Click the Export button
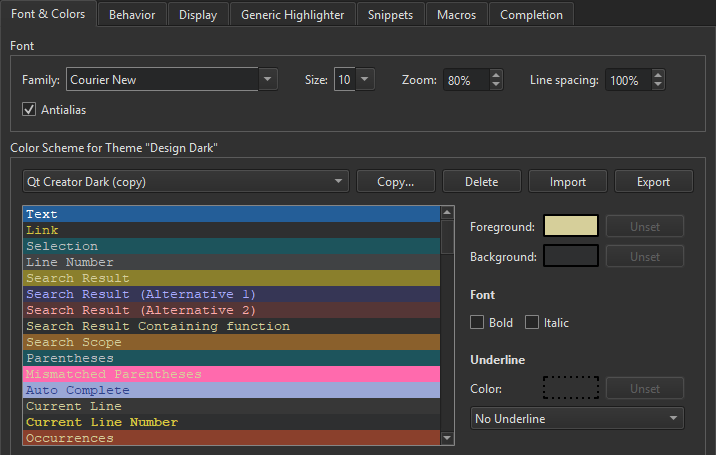Image resolution: width=716 pixels, height=455 pixels. pos(653,181)
